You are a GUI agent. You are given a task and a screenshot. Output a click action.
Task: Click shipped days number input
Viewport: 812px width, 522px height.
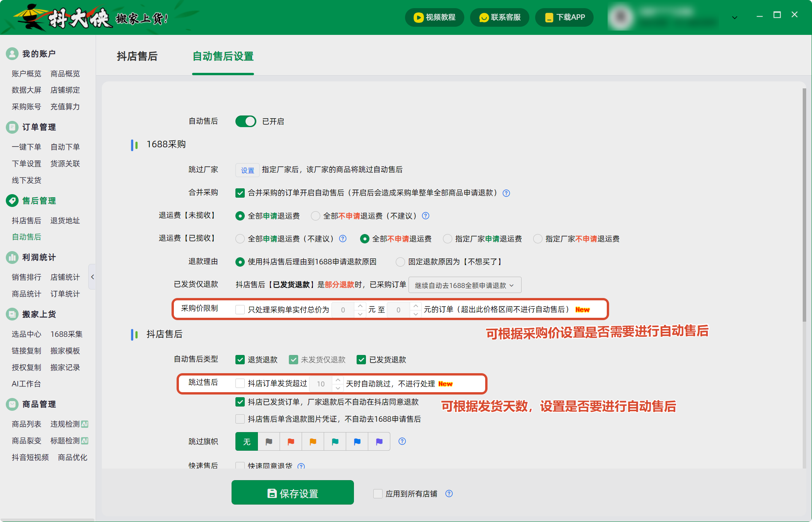pos(321,384)
